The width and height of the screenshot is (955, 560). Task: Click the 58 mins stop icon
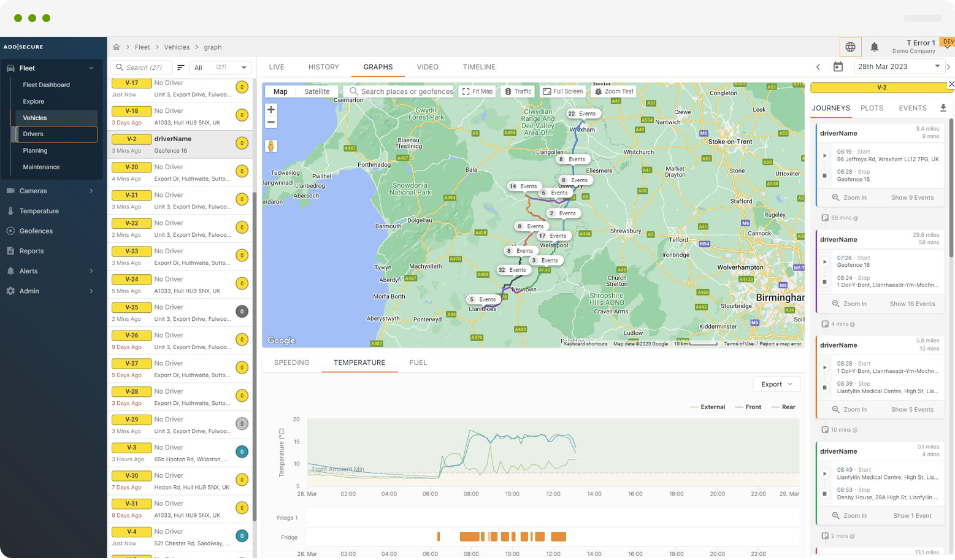(x=825, y=218)
